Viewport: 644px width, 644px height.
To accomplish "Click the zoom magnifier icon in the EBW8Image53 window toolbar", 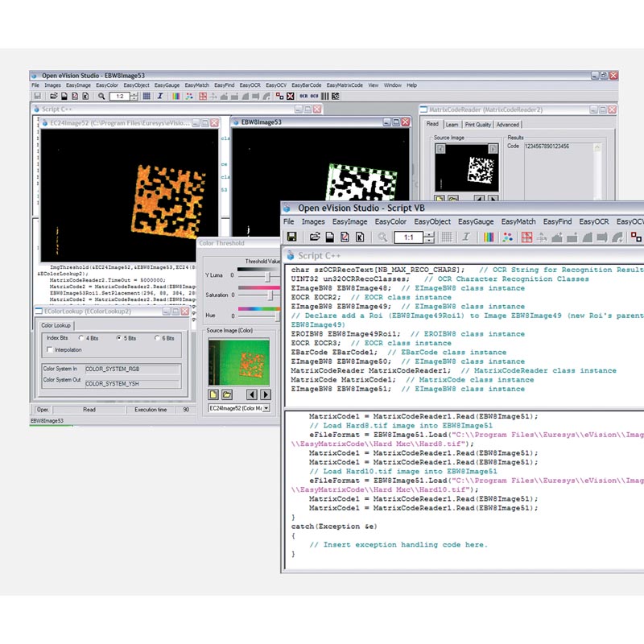I will (x=101, y=96).
